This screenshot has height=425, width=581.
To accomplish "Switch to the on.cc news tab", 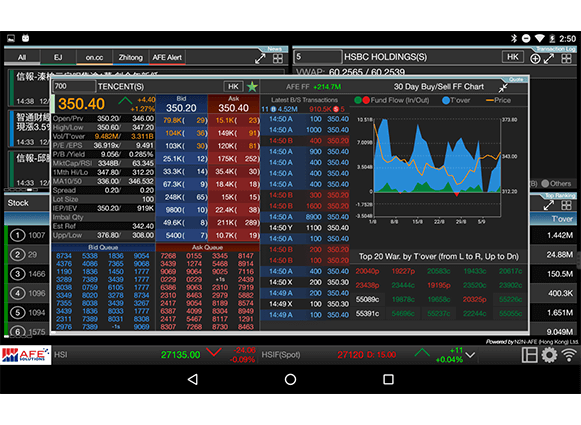I will (94, 57).
